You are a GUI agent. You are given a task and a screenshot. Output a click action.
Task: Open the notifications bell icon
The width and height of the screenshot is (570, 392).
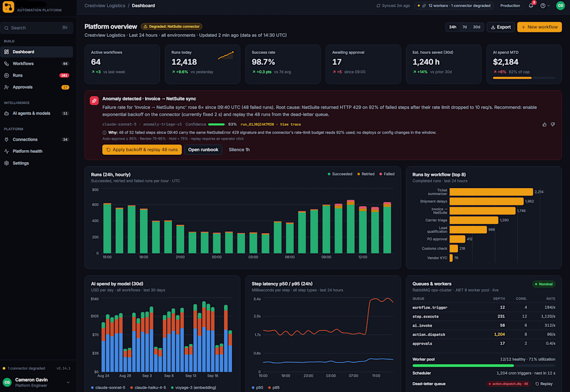531,6
